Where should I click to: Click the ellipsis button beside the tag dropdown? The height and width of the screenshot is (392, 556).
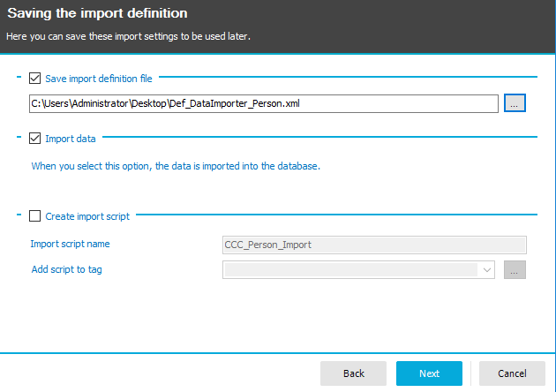click(x=515, y=269)
